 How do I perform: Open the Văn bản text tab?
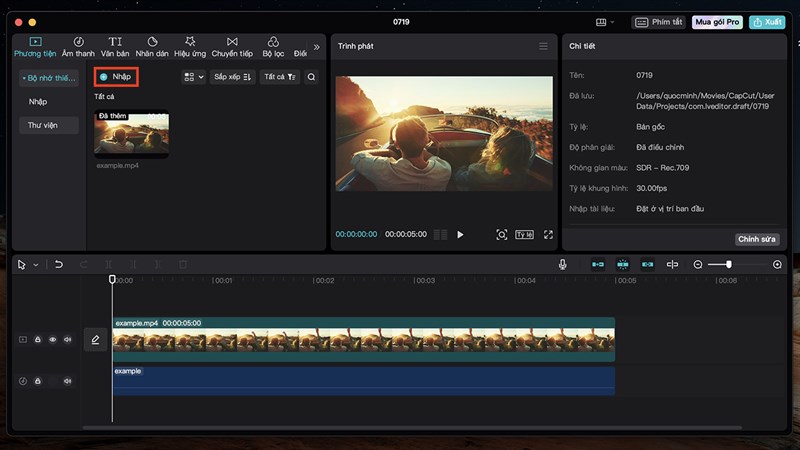pos(115,46)
